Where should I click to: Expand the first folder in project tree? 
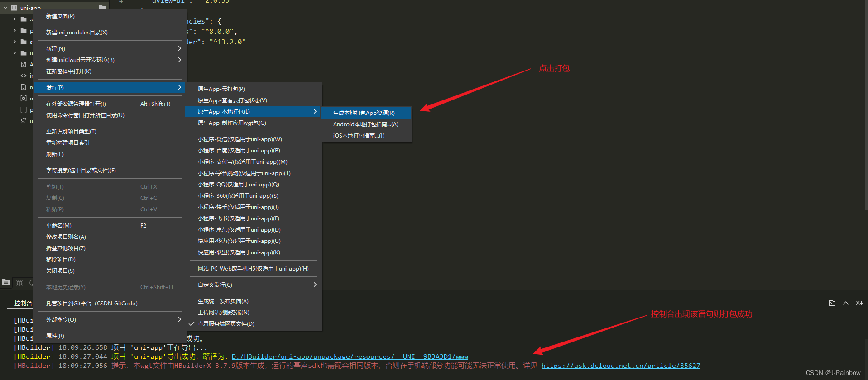(x=14, y=19)
